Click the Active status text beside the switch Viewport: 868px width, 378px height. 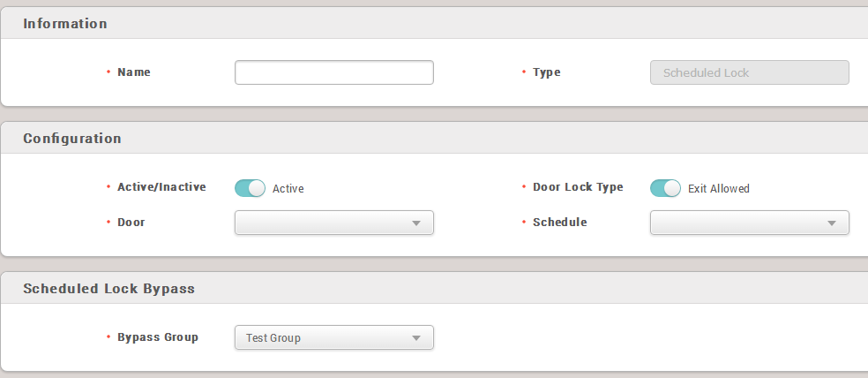pyautogui.click(x=288, y=189)
